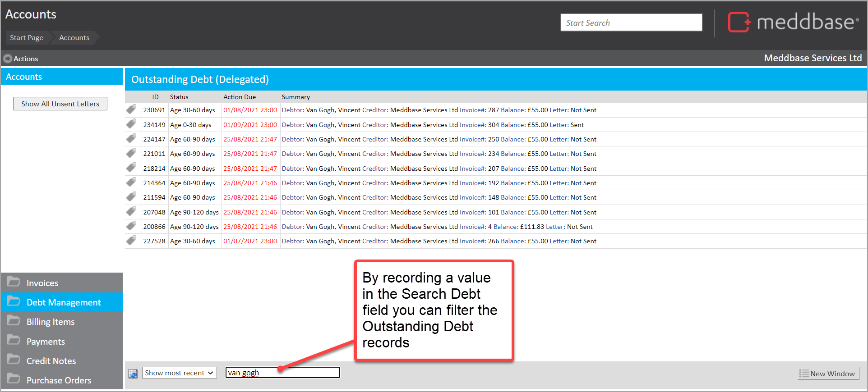Click the tag icon for debt 230691
868x392 pixels.
coord(131,109)
